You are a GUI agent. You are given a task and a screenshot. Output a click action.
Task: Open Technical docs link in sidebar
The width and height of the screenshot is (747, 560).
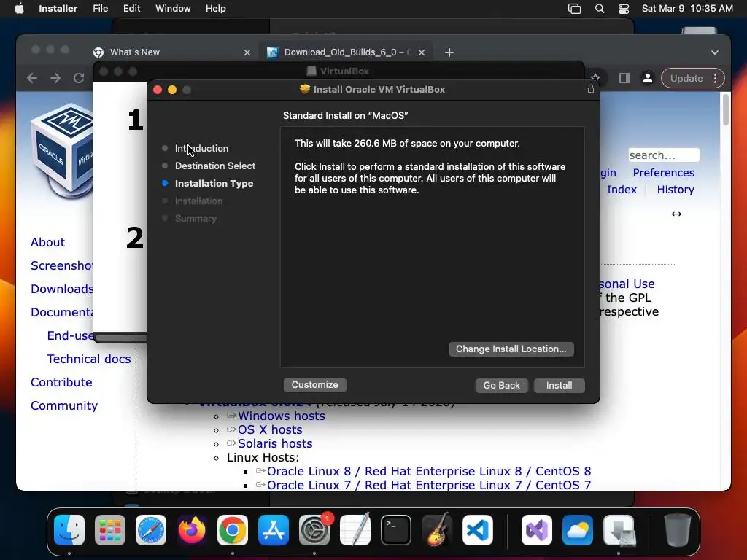point(88,359)
